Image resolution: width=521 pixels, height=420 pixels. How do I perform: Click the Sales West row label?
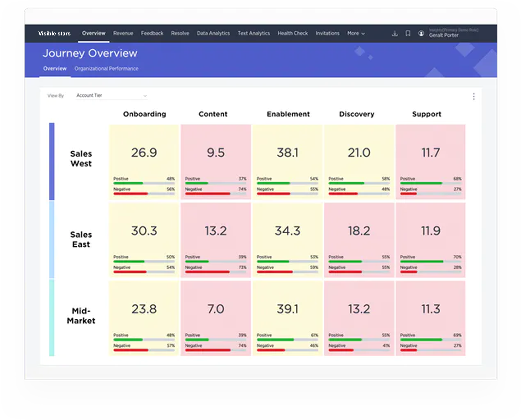(81, 159)
